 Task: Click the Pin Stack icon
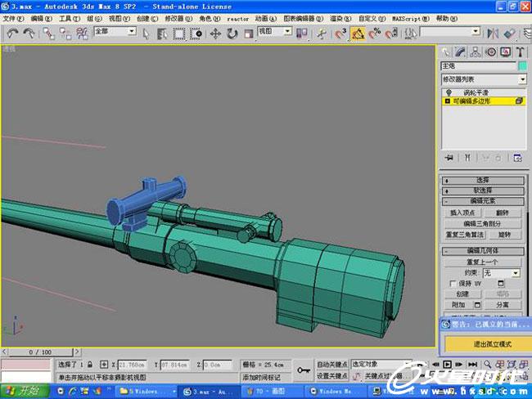click(x=449, y=158)
